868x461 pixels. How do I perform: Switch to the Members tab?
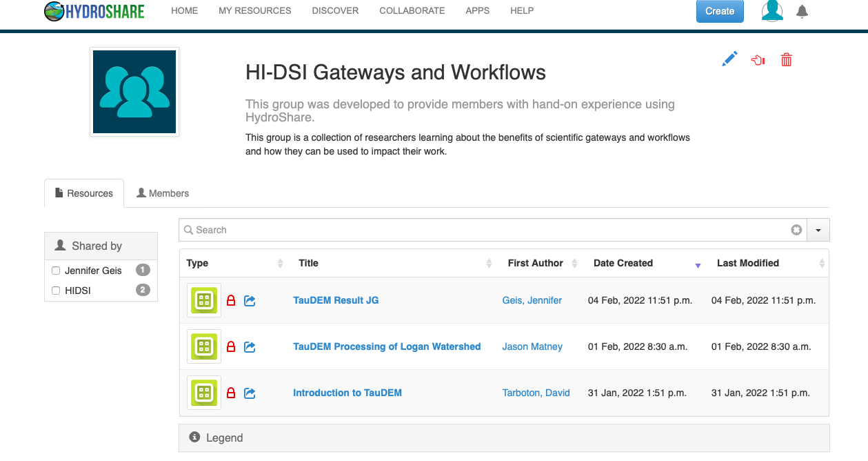(163, 193)
